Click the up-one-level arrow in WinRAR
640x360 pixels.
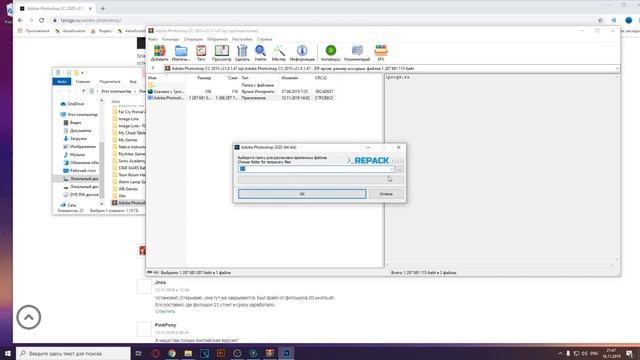153,68
